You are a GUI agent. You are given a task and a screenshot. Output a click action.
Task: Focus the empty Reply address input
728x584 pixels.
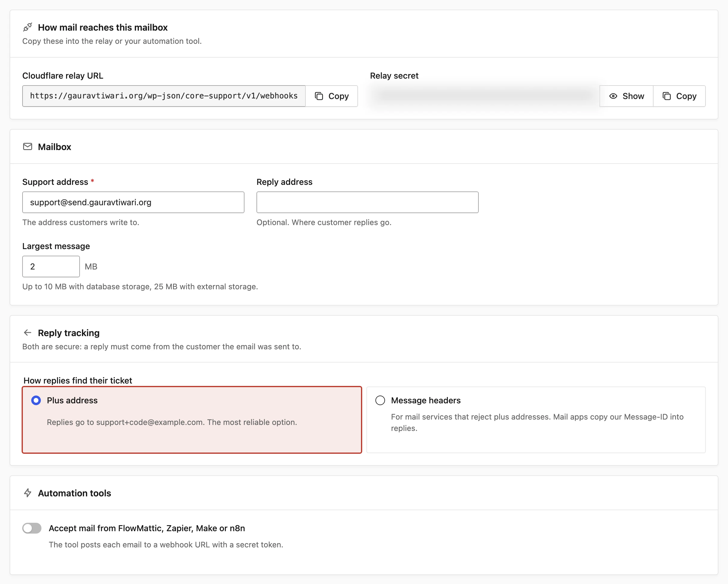[367, 202]
